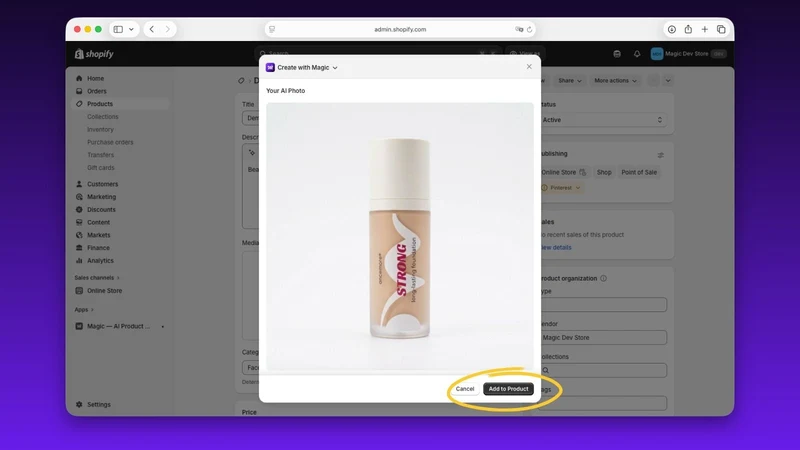Click the Product organization info icon

(604, 279)
